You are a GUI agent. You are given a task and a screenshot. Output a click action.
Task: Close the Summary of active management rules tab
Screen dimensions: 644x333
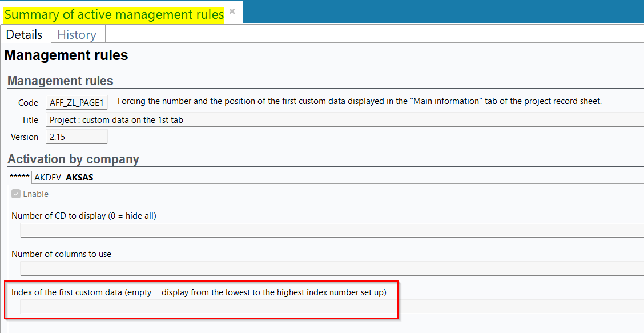[x=232, y=11]
